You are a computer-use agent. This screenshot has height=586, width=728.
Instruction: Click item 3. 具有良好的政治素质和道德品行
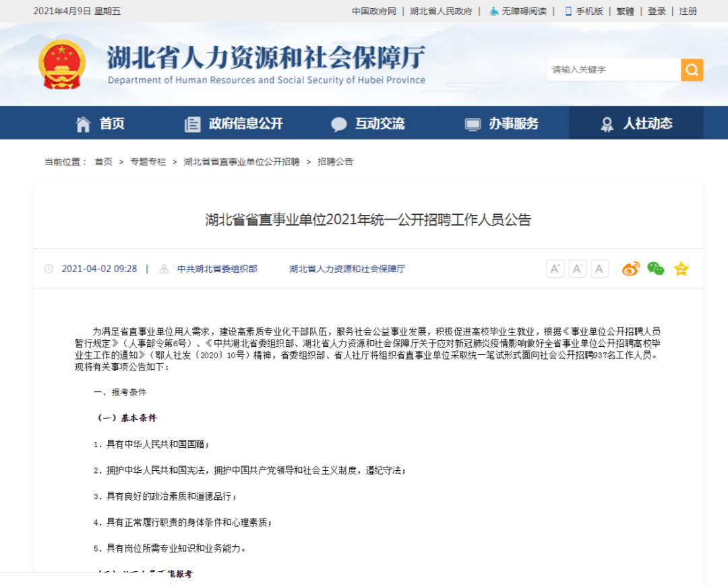[165, 496]
